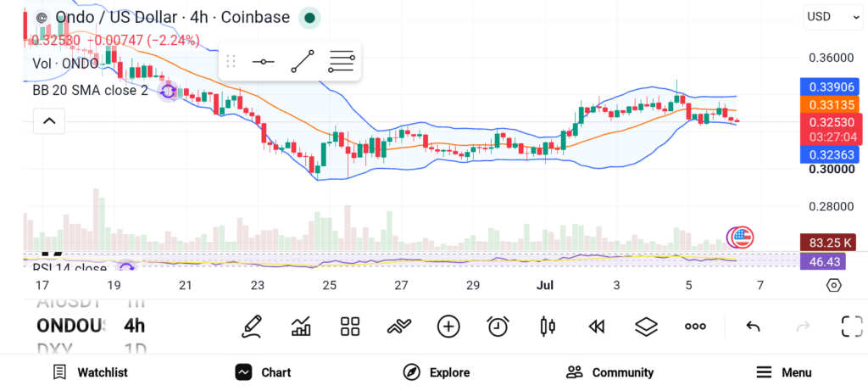Image resolution: width=868 pixels, height=391 pixels.
Task: Collapse the indicator legend chevron
Action: (49, 121)
